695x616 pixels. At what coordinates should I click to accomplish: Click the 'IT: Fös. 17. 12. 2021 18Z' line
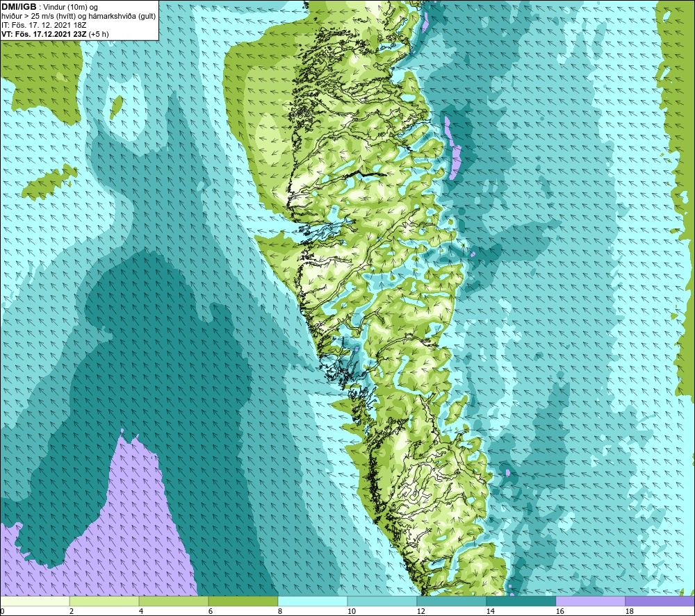coord(44,25)
